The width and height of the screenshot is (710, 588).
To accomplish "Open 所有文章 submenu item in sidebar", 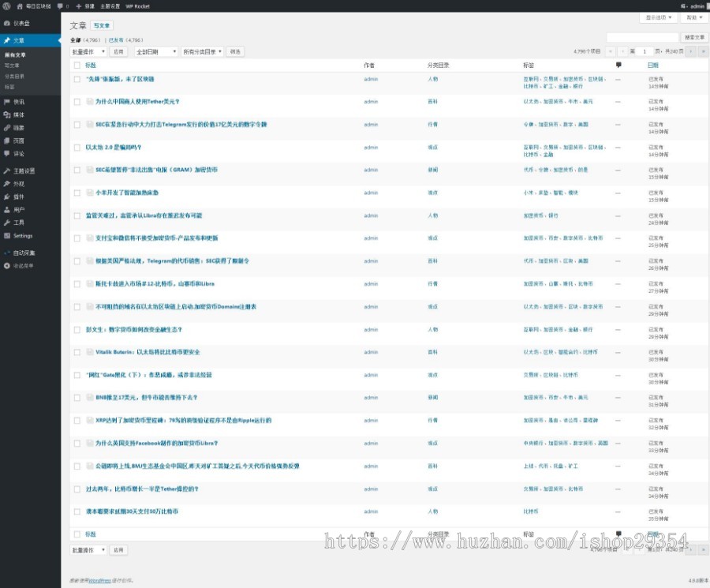I will click(16, 54).
